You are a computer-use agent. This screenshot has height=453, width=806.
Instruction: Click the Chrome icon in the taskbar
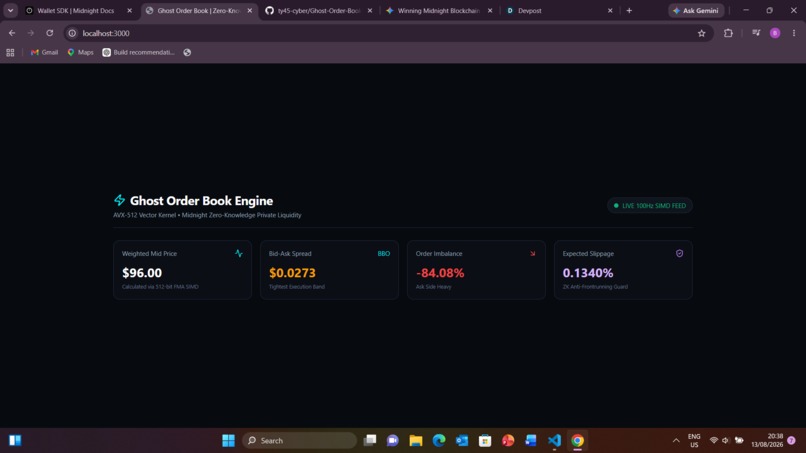click(577, 441)
